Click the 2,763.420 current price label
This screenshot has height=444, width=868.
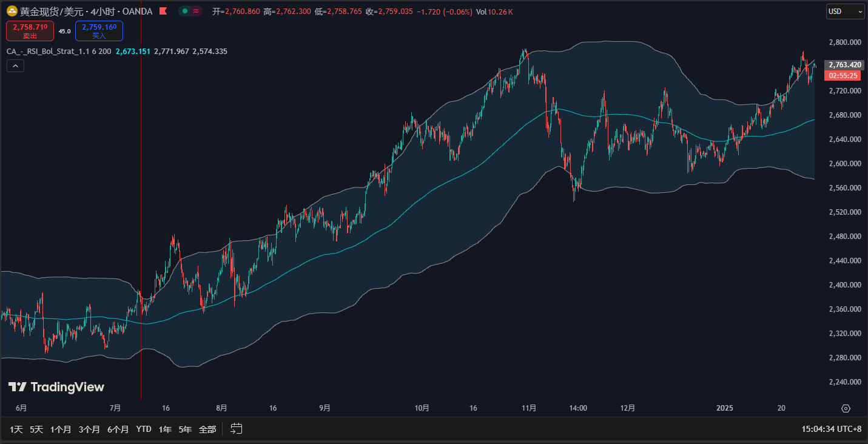[845, 65]
